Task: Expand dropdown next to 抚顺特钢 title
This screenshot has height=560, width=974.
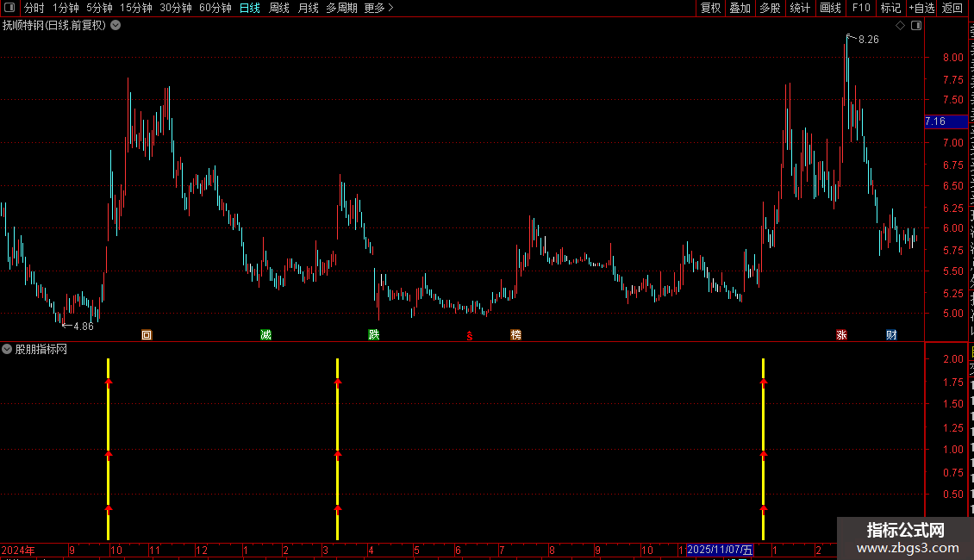Action: click(x=116, y=26)
